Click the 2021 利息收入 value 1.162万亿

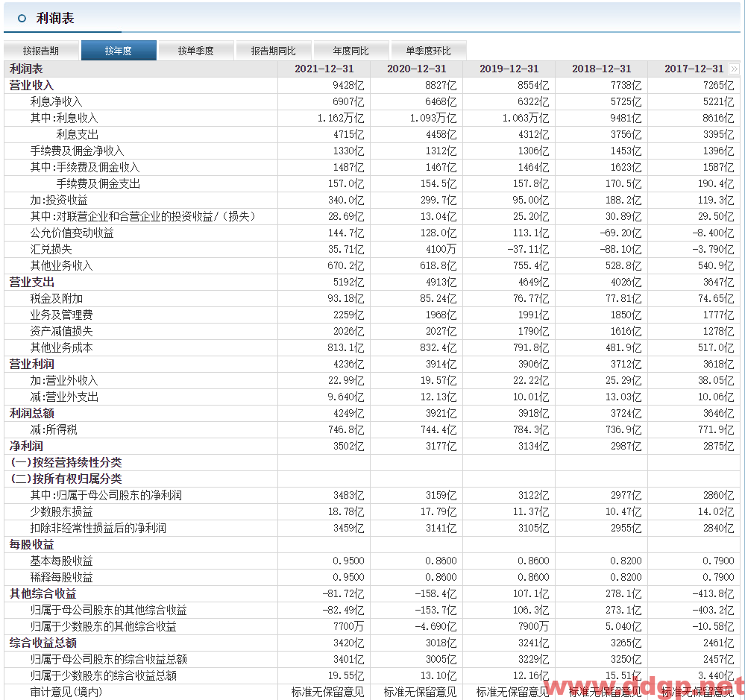(341, 119)
